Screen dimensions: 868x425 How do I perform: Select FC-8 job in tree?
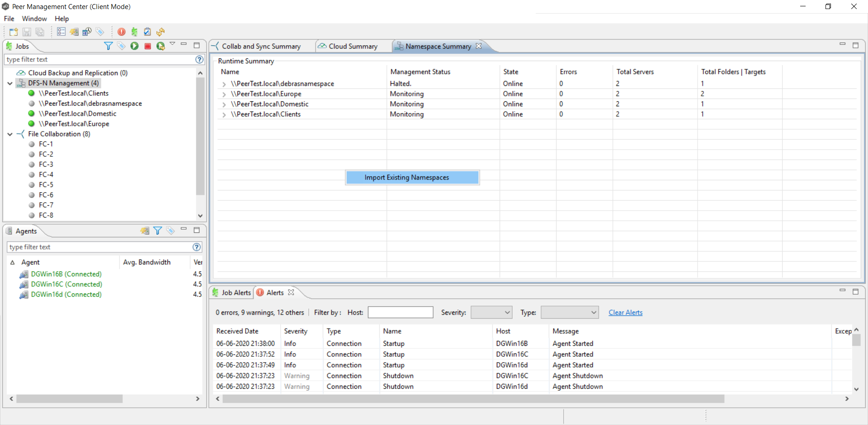[46, 215]
